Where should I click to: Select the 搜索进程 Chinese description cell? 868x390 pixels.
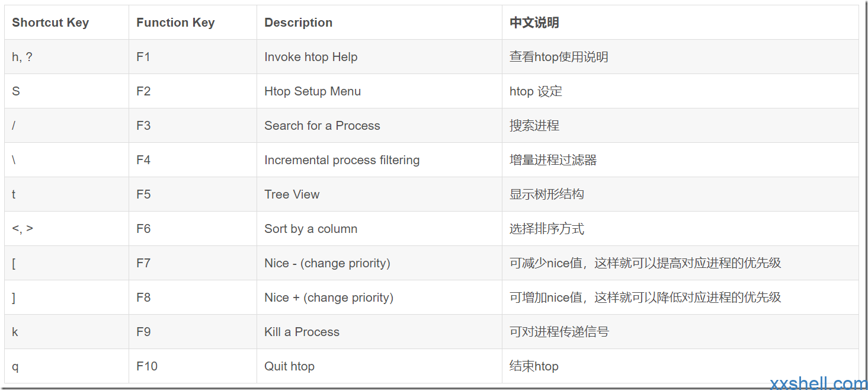tap(680, 126)
